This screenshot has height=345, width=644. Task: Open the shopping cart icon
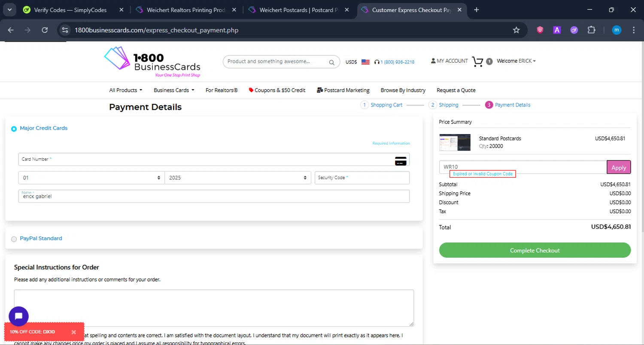point(477,62)
